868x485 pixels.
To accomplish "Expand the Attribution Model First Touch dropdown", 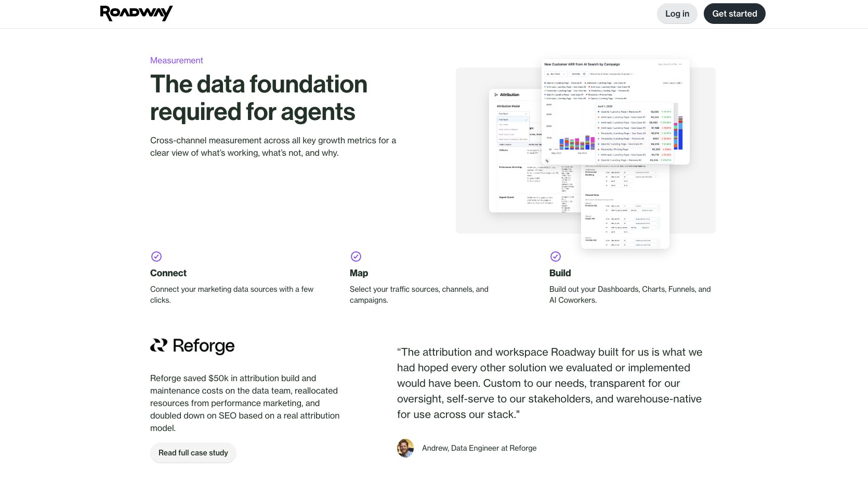I will (513, 114).
